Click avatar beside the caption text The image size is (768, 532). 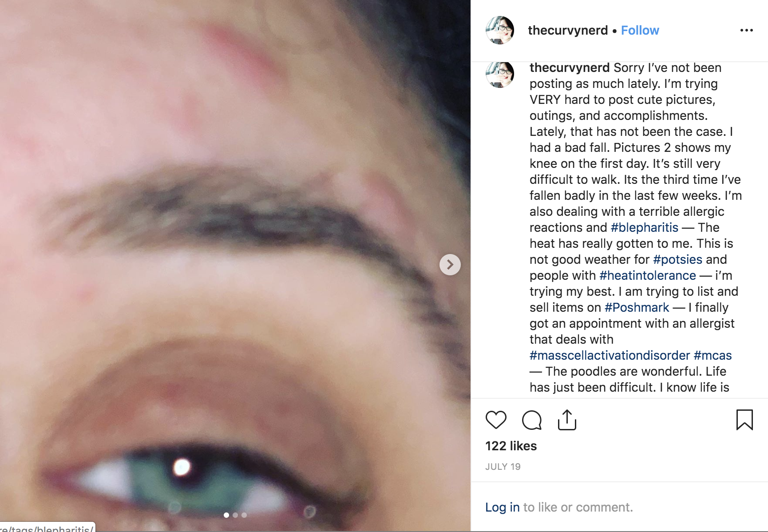[x=500, y=74]
